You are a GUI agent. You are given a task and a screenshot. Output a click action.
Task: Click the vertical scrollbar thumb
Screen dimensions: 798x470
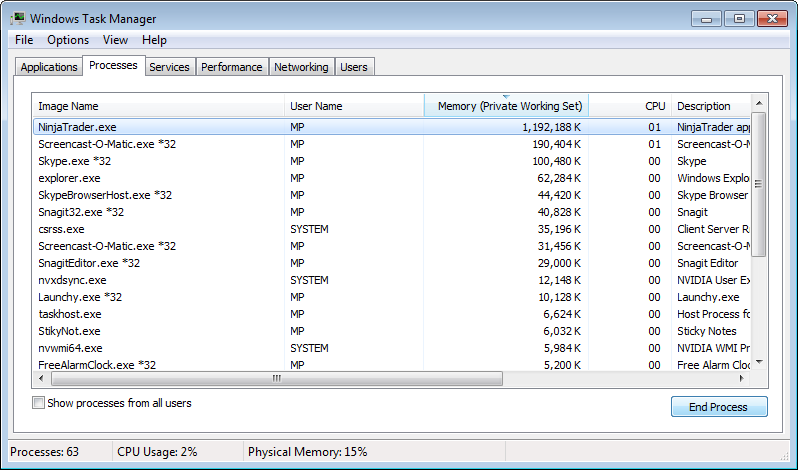pyautogui.click(x=759, y=184)
